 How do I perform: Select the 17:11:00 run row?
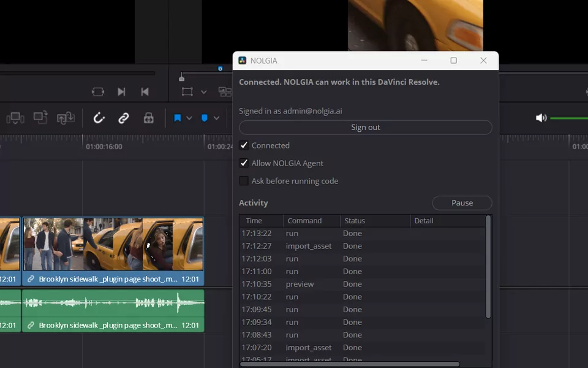[x=363, y=272]
